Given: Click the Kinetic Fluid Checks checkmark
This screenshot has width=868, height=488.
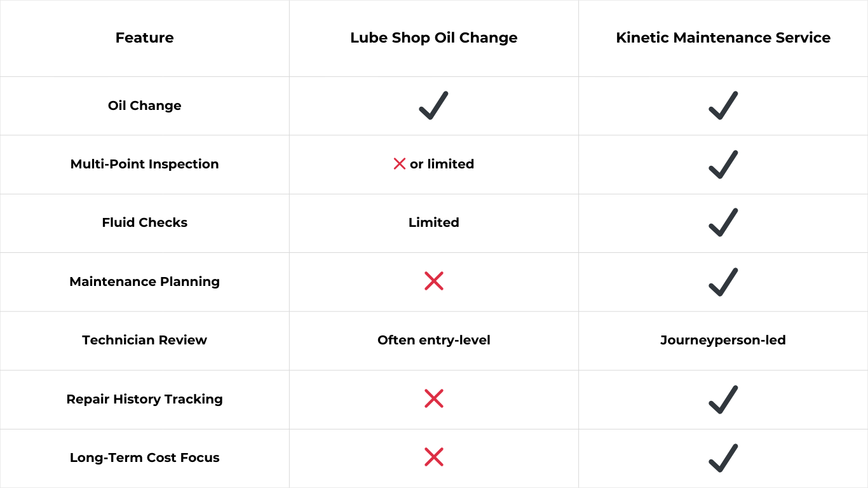Looking at the screenshot, I should click(723, 222).
